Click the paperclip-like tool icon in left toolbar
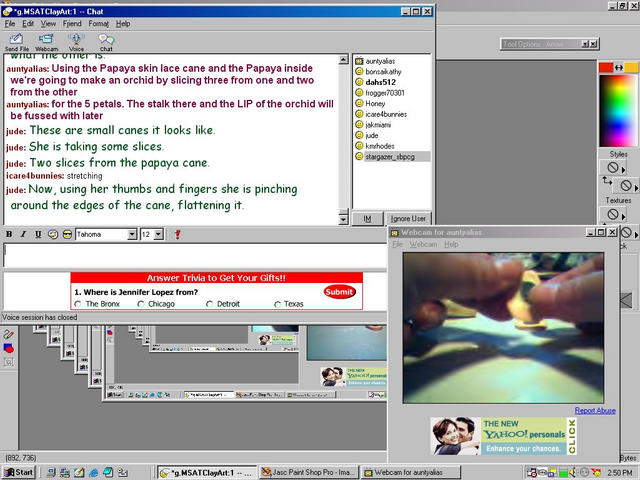640x480 pixels. (9, 335)
